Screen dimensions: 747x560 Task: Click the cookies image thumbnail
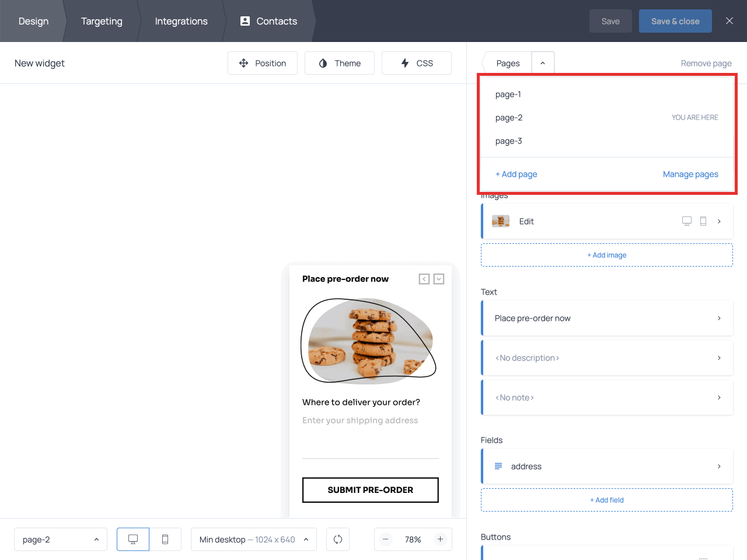pos(500,221)
